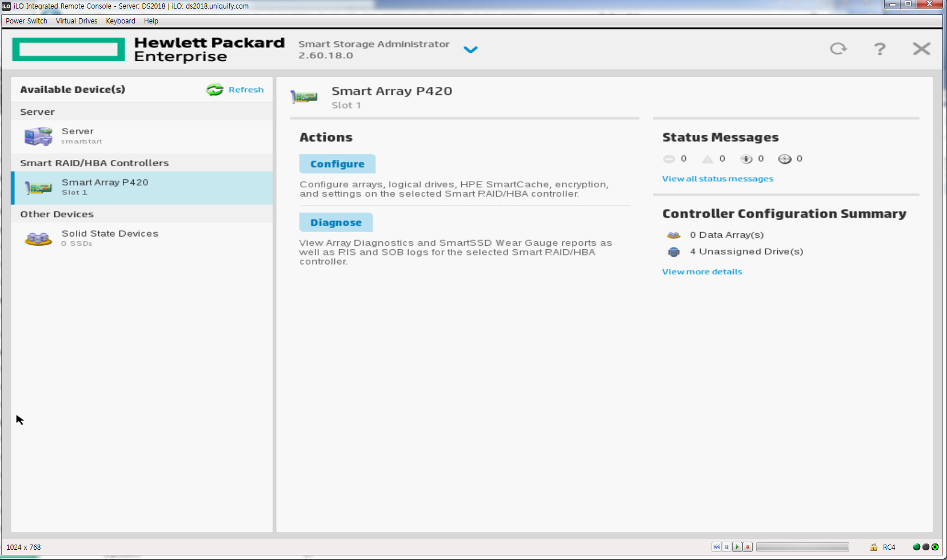This screenshot has height=560, width=947.
Task: Click the Data Arrays icon in summary
Action: click(674, 235)
